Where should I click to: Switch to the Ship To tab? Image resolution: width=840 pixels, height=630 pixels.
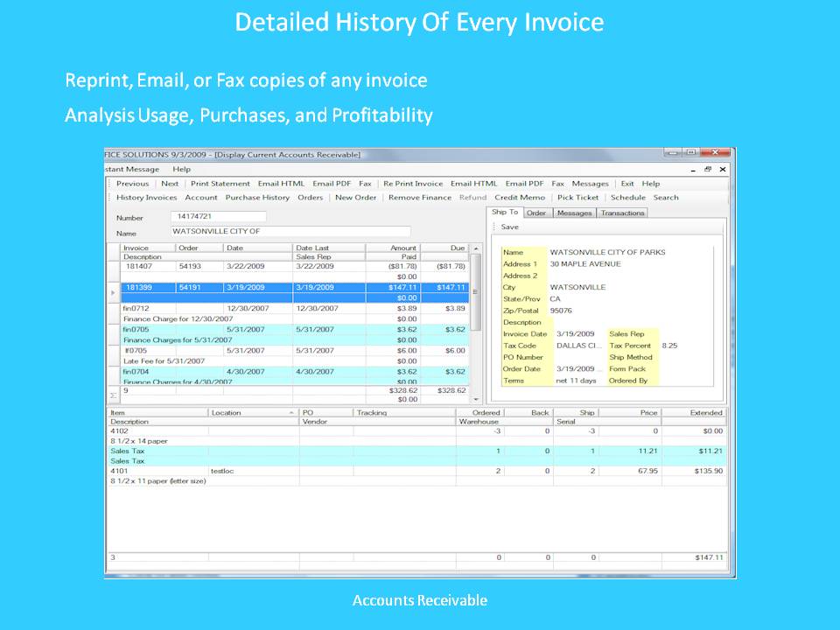(505, 212)
